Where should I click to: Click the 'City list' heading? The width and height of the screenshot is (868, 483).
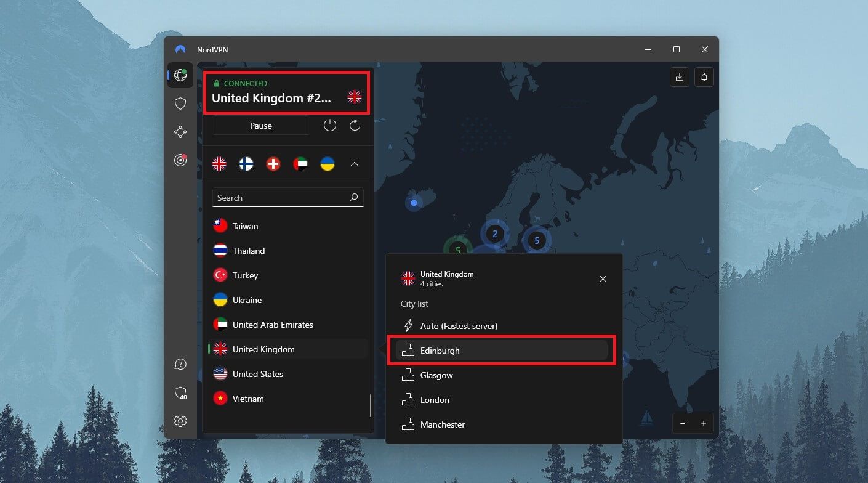414,304
